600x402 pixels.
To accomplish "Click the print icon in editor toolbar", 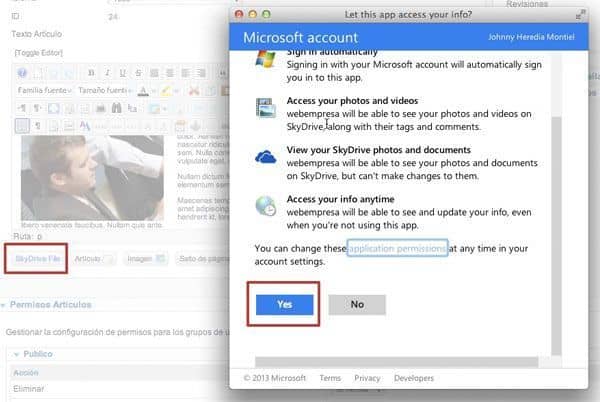I will coord(101,108).
